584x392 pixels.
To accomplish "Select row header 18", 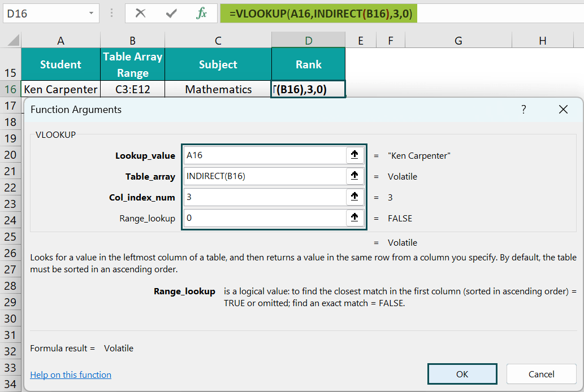I will pyautogui.click(x=11, y=122).
